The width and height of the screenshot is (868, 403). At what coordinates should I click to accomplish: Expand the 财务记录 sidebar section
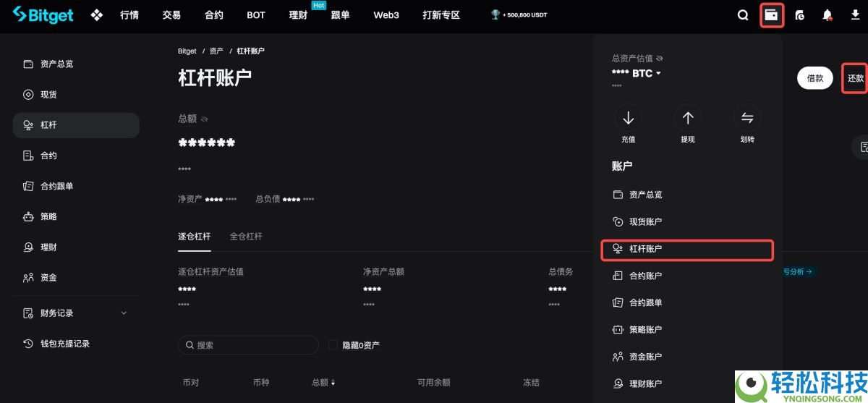tap(76, 313)
